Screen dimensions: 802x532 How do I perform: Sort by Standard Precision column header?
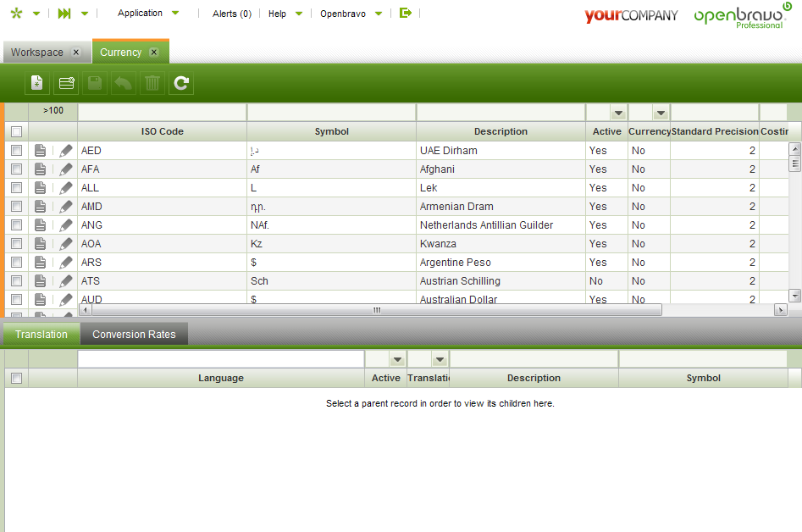[715, 131]
